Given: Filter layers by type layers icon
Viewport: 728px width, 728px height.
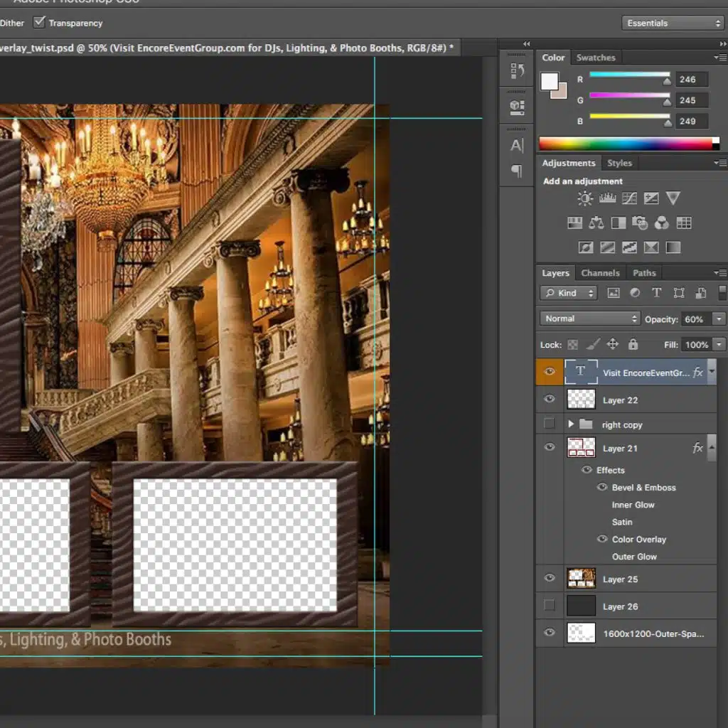Looking at the screenshot, I should 656,293.
